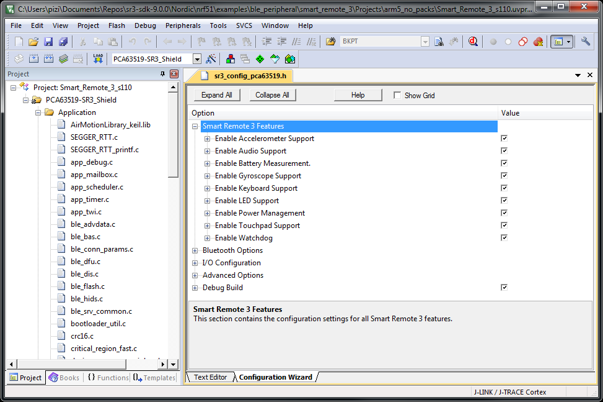Click the editor tab list dropdown arrow
This screenshot has height=402, width=603.
(578, 75)
